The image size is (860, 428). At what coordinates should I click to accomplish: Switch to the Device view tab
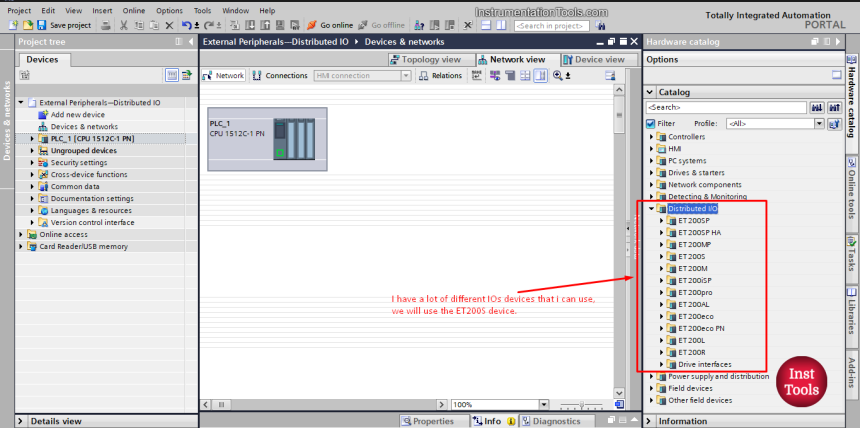click(x=594, y=60)
